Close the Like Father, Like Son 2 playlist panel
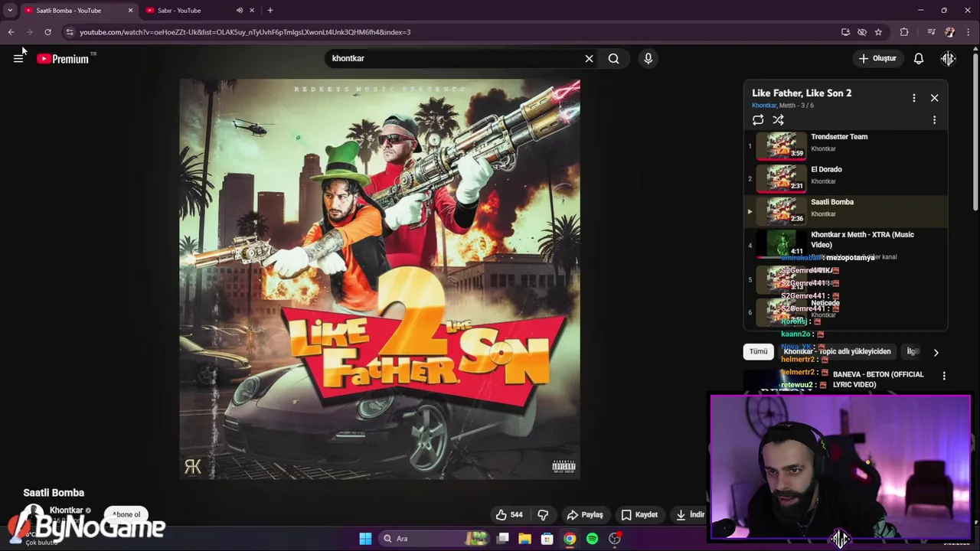980x551 pixels. click(x=934, y=98)
